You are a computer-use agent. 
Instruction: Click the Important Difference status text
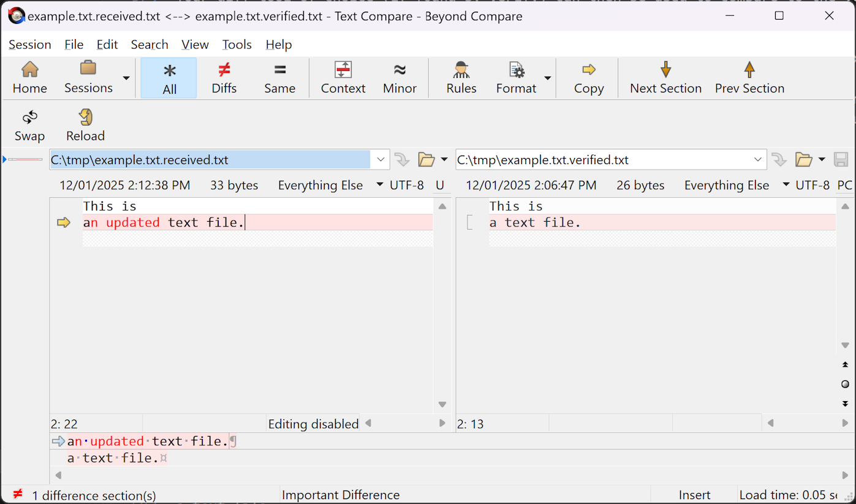coord(341,495)
